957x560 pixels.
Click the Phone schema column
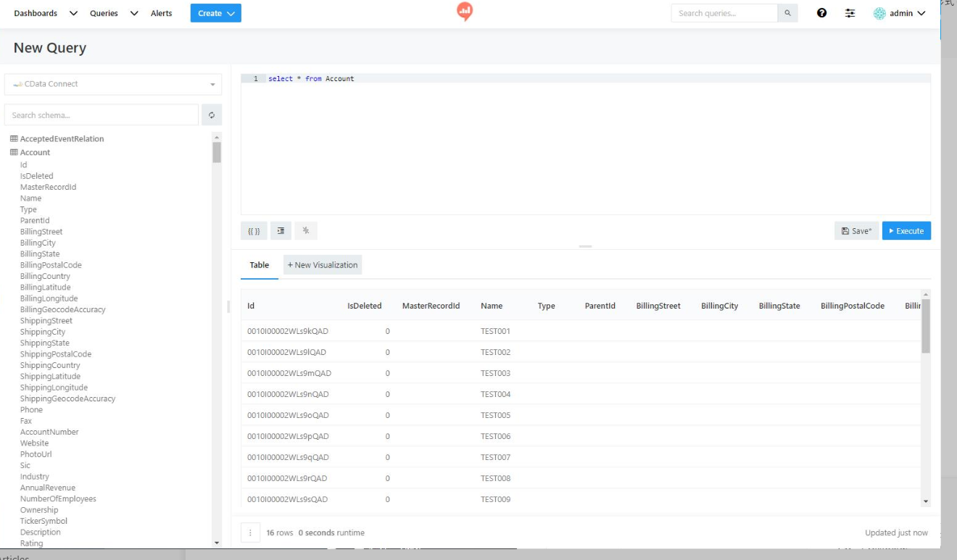coord(31,409)
